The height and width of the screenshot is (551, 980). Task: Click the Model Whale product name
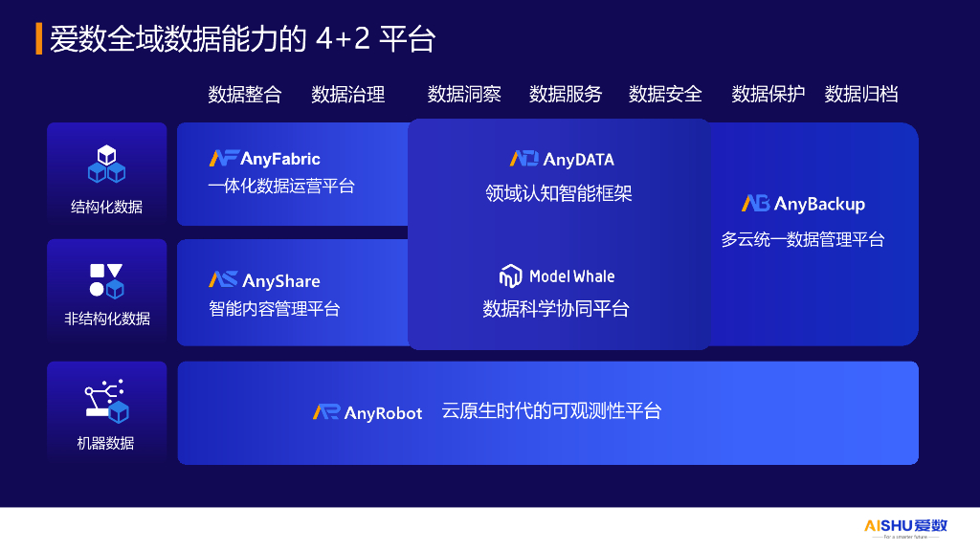point(572,276)
